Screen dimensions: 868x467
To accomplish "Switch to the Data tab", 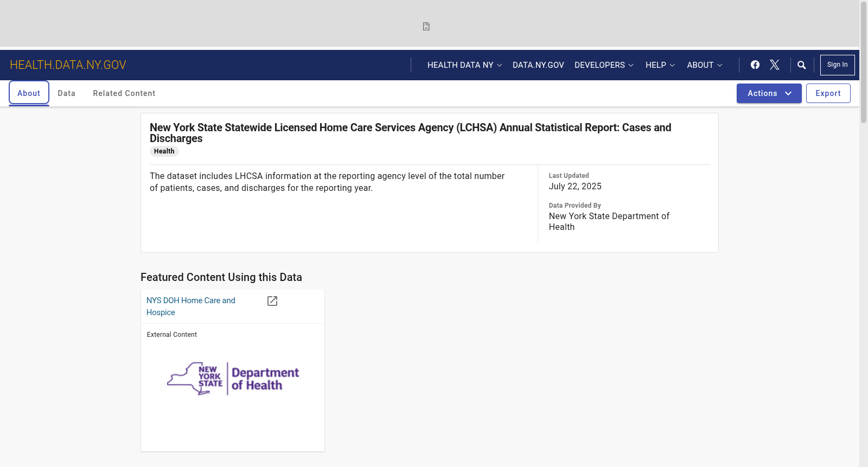I will (67, 93).
